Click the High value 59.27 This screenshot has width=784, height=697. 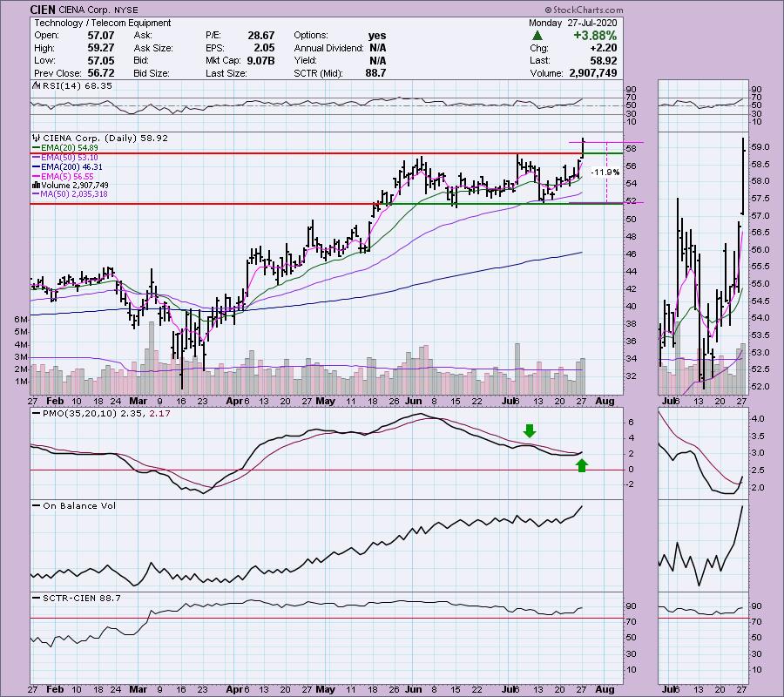click(101, 48)
